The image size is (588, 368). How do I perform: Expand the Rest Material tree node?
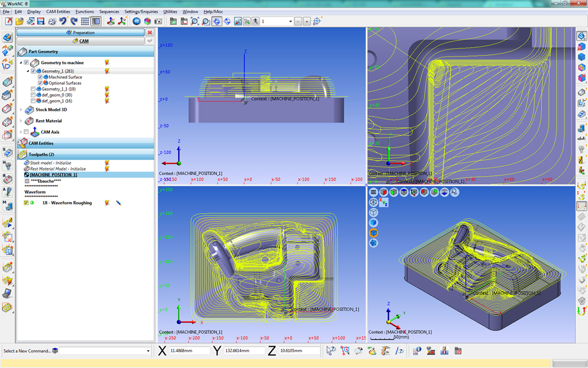[x=22, y=121]
